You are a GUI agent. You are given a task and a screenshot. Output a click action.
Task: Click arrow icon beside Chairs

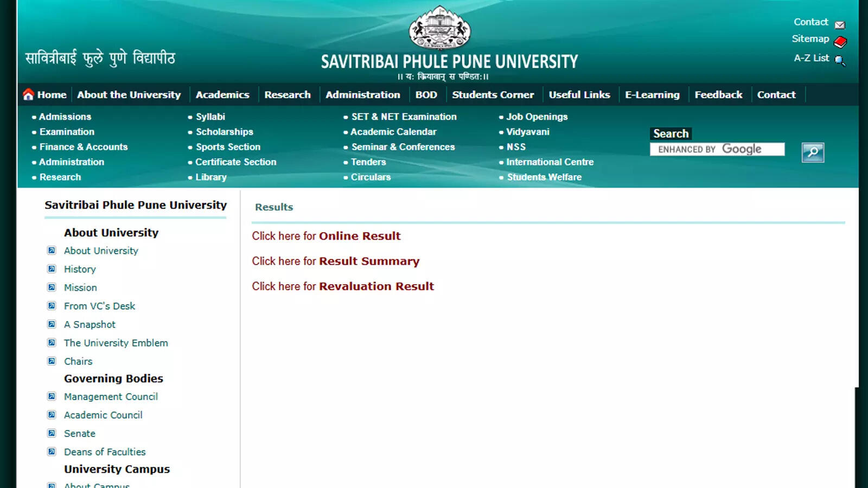(x=52, y=361)
